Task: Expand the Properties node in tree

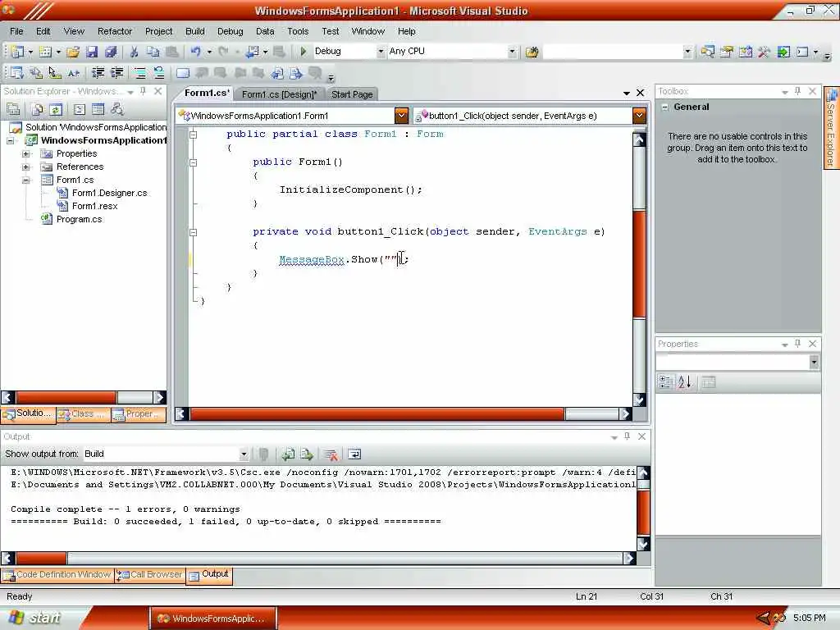Action: click(x=25, y=153)
